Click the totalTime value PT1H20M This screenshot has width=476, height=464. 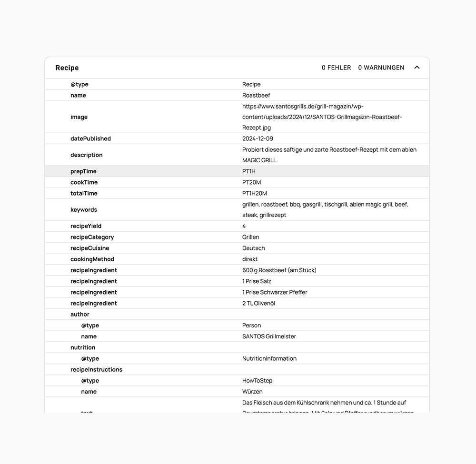(255, 193)
